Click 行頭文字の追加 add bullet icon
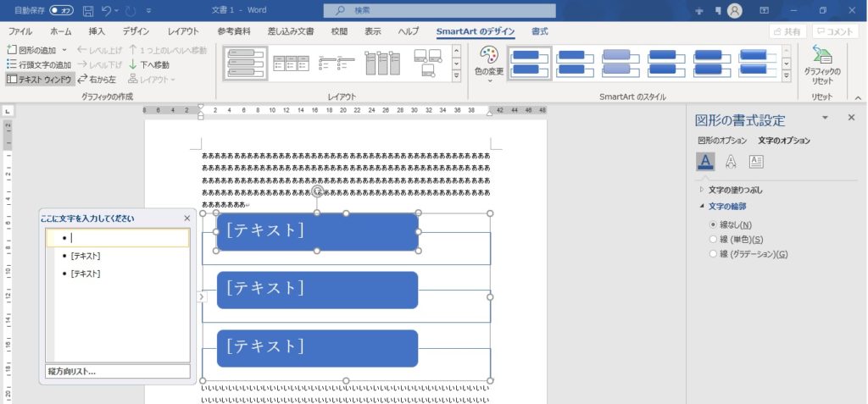The height and width of the screenshot is (404, 868). point(11,64)
